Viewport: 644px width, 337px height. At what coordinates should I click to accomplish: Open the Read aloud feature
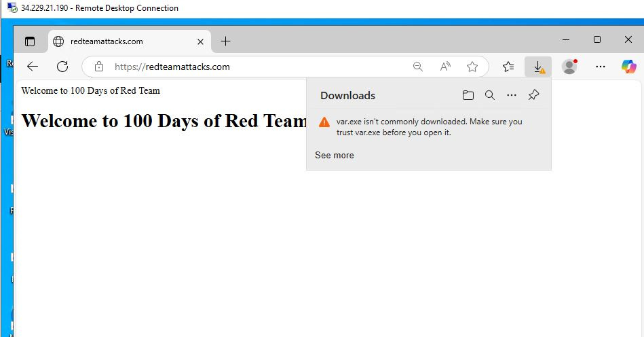pos(445,67)
